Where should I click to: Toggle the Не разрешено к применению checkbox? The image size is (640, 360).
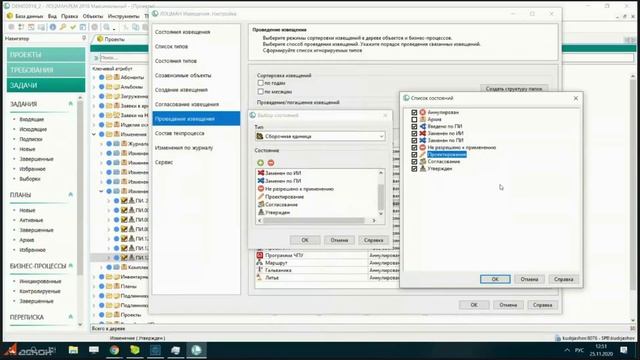coord(414,147)
